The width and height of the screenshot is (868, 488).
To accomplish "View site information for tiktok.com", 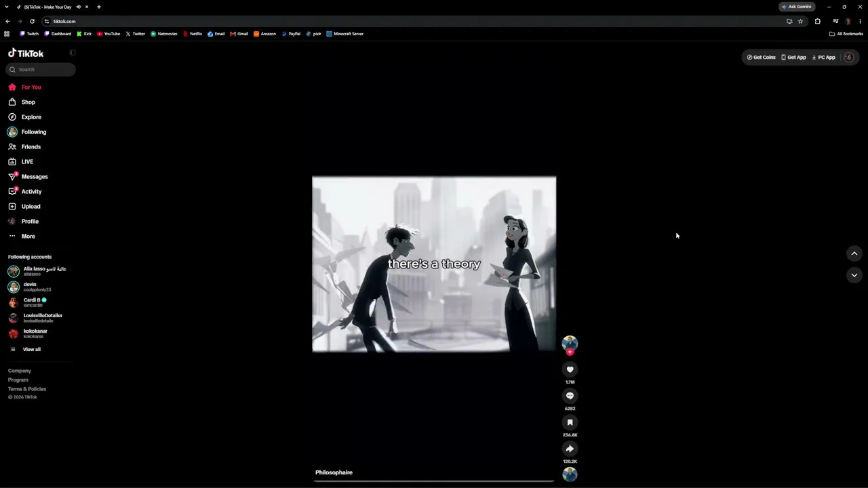I will pos(47,22).
